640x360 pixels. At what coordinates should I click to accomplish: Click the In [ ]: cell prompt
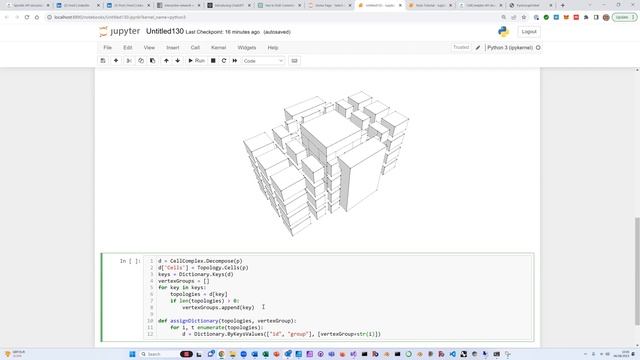point(130,261)
